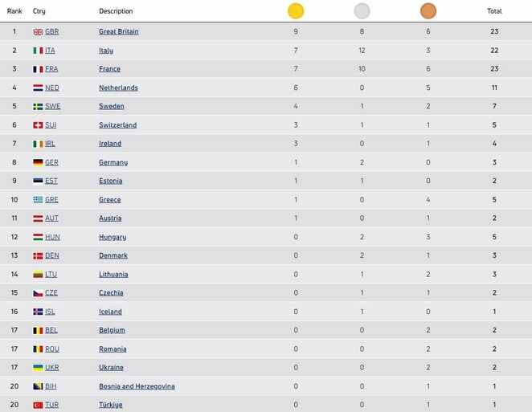Click the Description column header

tap(116, 11)
